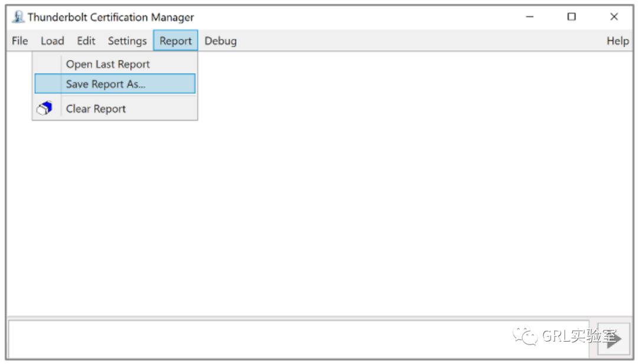The width and height of the screenshot is (638, 364).
Task: Minimize the Thunderbolt Certification Manager window
Action: 529,17
